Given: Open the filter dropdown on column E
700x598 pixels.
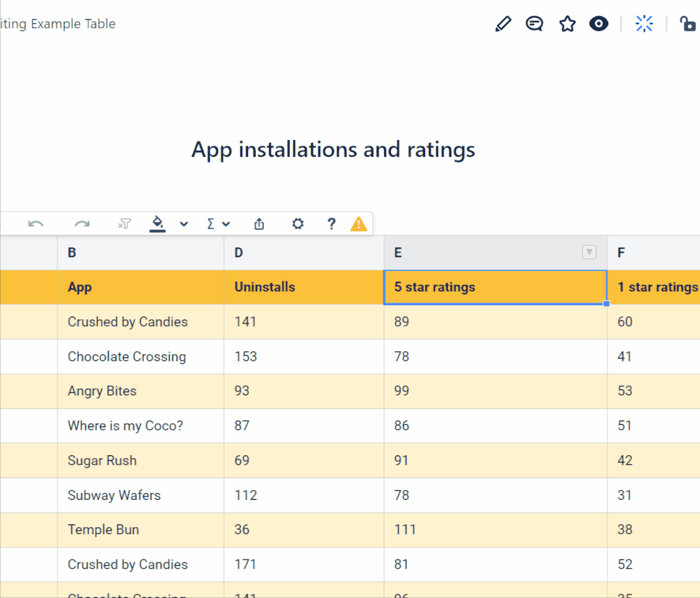Looking at the screenshot, I should [x=589, y=252].
